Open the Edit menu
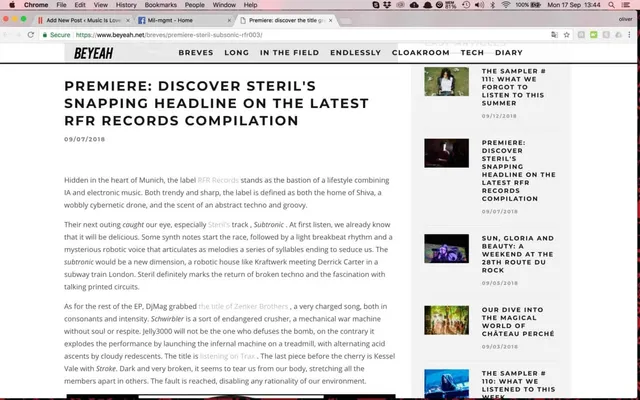Image resolution: width=640 pixels, height=400 pixels. point(80,5)
